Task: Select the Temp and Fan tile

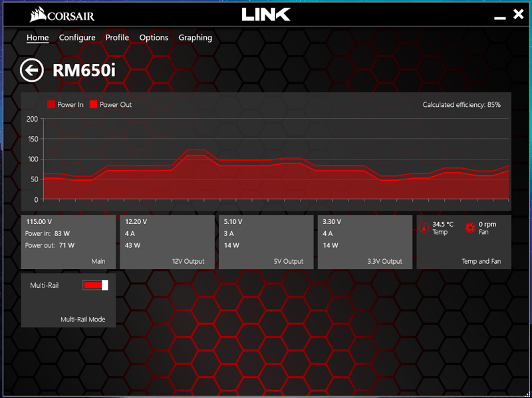Action: coord(464,242)
